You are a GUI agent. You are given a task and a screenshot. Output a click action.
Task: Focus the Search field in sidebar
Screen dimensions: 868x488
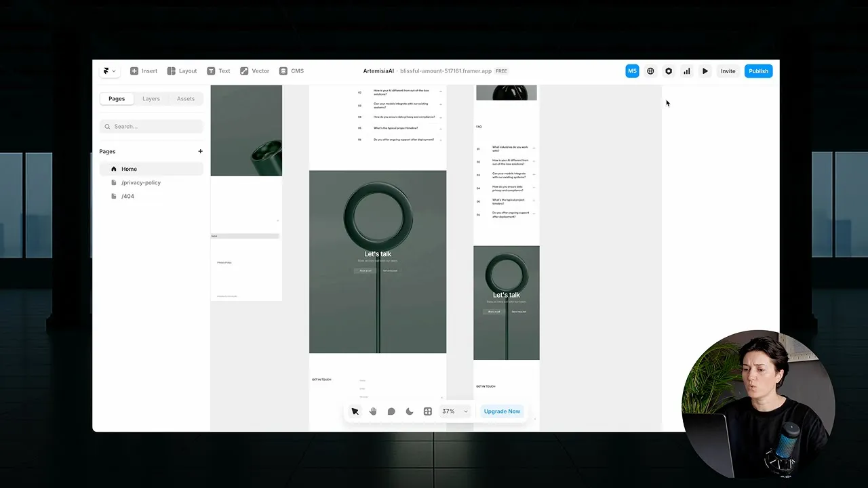coord(151,126)
